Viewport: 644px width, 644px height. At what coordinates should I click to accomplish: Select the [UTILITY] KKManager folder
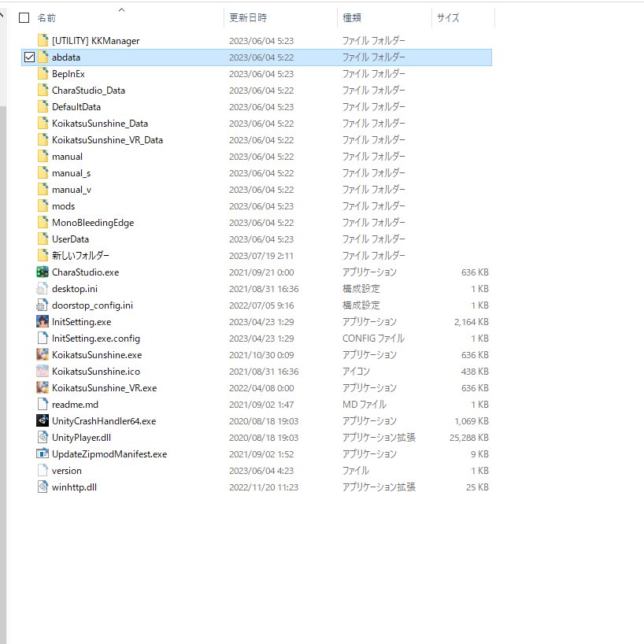point(95,41)
